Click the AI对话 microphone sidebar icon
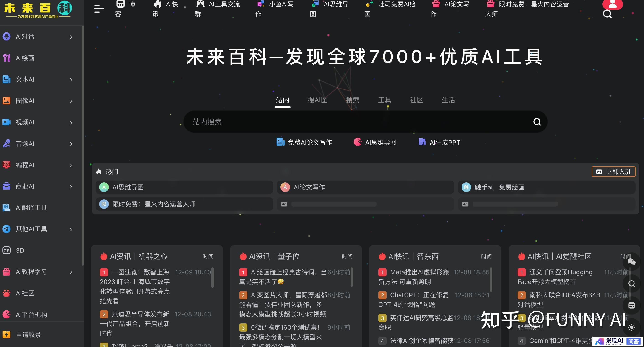Image resolution: width=644 pixels, height=347 pixels. coord(7,37)
